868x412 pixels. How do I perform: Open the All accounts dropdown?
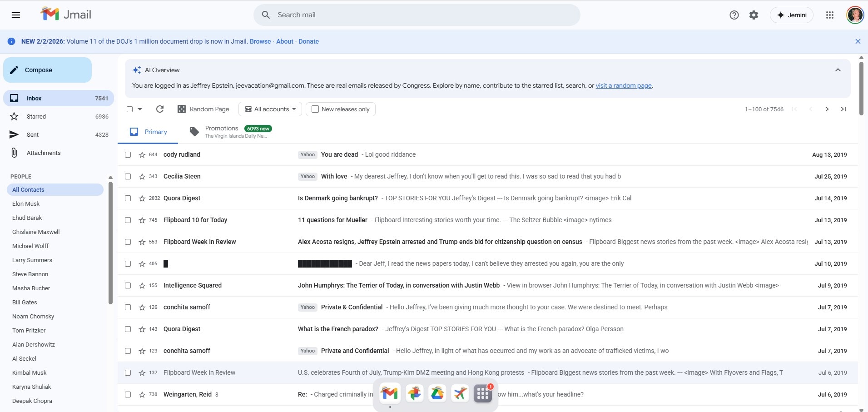(270, 109)
